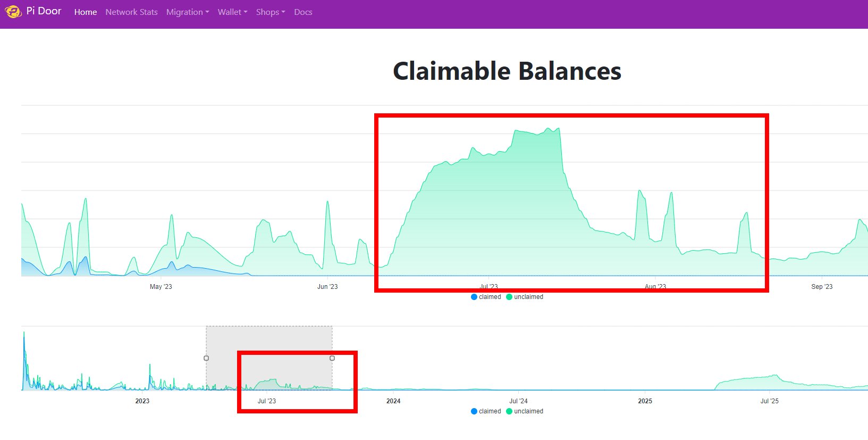The height and width of the screenshot is (440, 868).
Task: Expand the Migration dropdown menu
Action: pyautogui.click(x=187, y=12)
